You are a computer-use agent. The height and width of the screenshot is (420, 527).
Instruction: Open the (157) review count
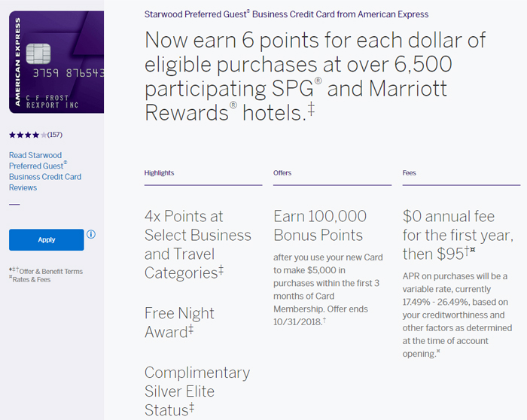tap(55, 135)
